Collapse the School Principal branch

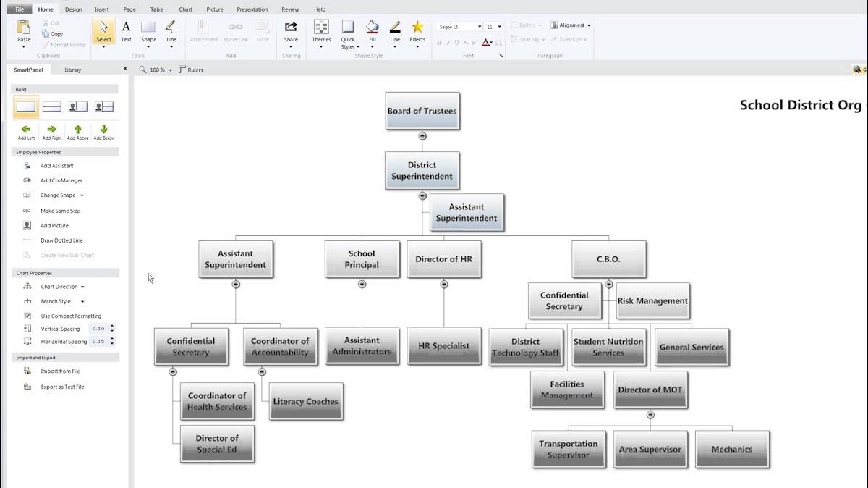(362, 285)
